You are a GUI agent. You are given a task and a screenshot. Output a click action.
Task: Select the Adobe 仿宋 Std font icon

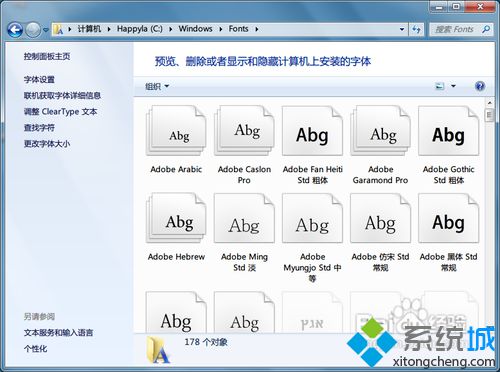click(380, 218)
